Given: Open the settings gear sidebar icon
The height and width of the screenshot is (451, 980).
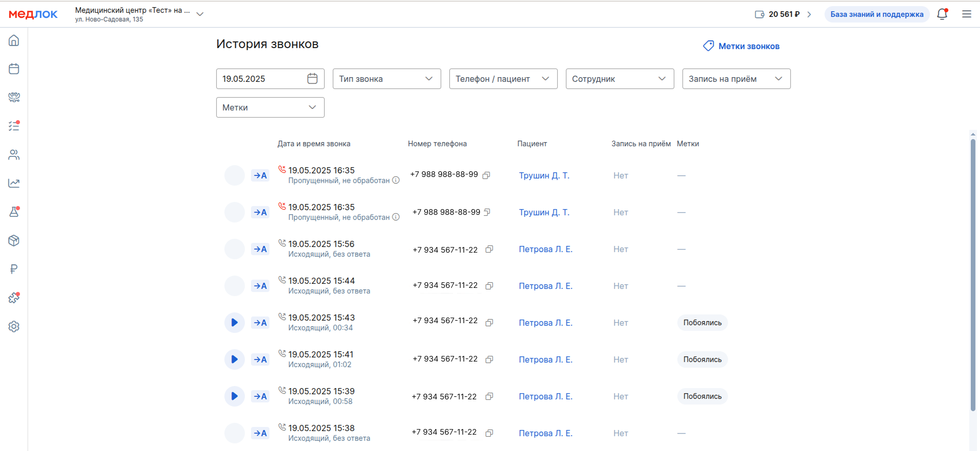Looking at the screenshot, I should point(14,326).
